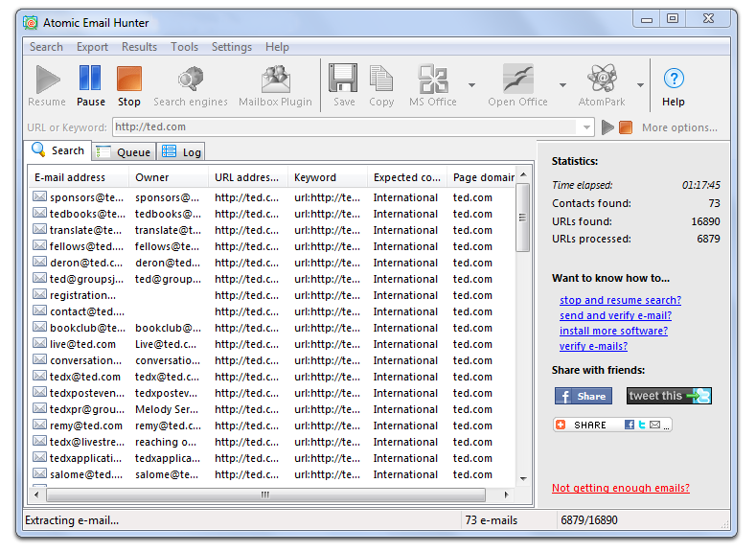Select the Search tab
The height and width of the screenshot is (552, 756).
pyautogui.click(x=57, y=150)
